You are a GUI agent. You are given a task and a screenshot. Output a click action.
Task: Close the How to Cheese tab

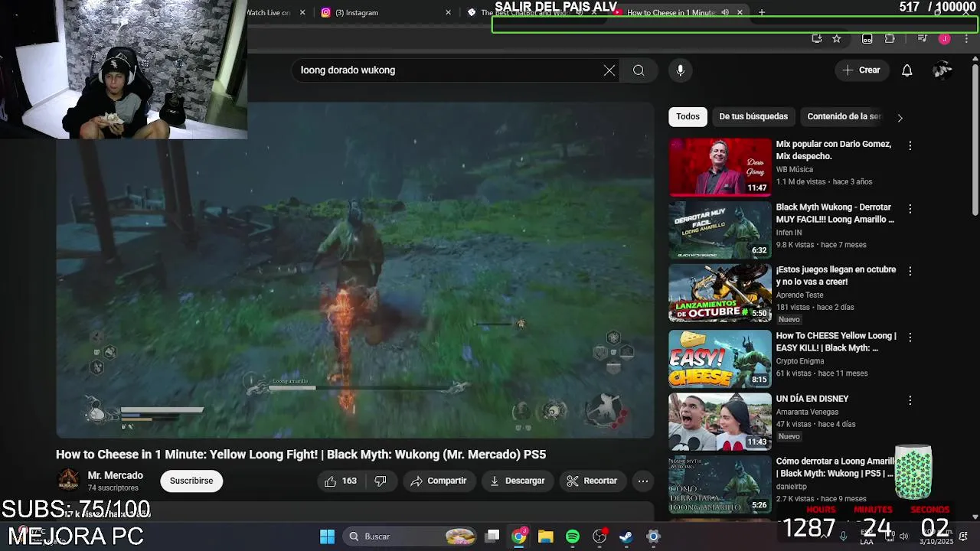740,12
